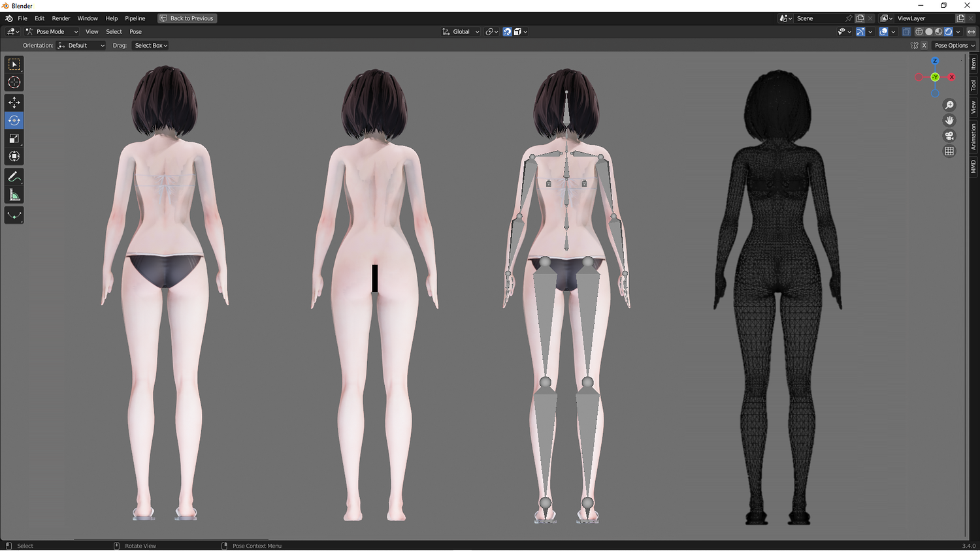This screenshot has width=980, height=551.
Task: Click the Blender logo menu icon
Action: [8, 18]
